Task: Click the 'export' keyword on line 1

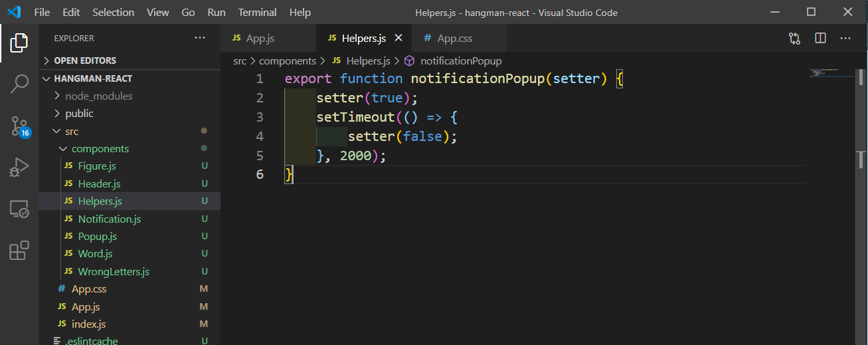Action: 308,78
